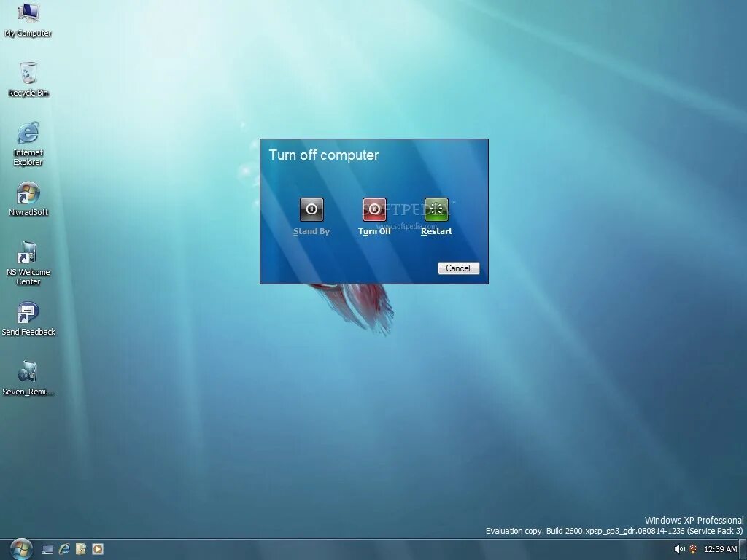Cancel the Turn off computer dialog

458,268
